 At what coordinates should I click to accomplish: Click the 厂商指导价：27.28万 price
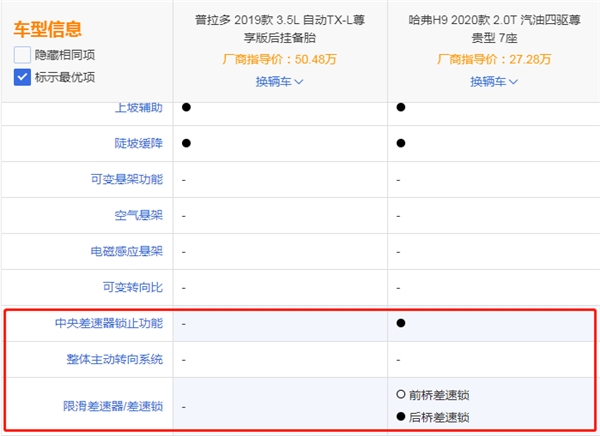coord(494,59)
